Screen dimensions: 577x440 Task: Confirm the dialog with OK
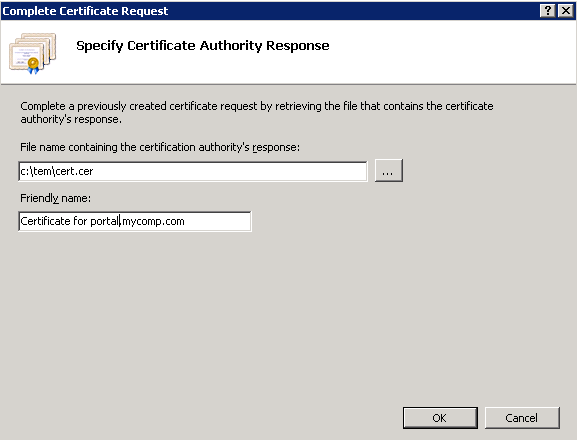440,418
